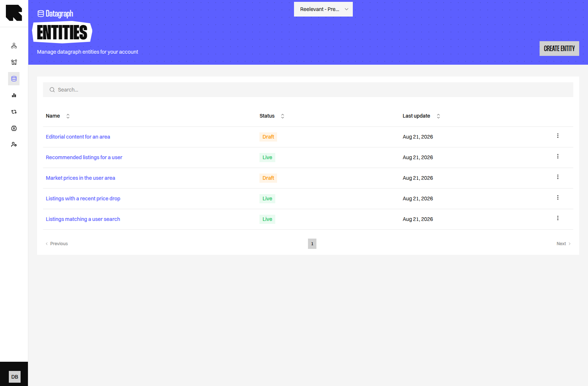Open the brain AI sidebar icon
588x386 pixels.
point(14,128)
